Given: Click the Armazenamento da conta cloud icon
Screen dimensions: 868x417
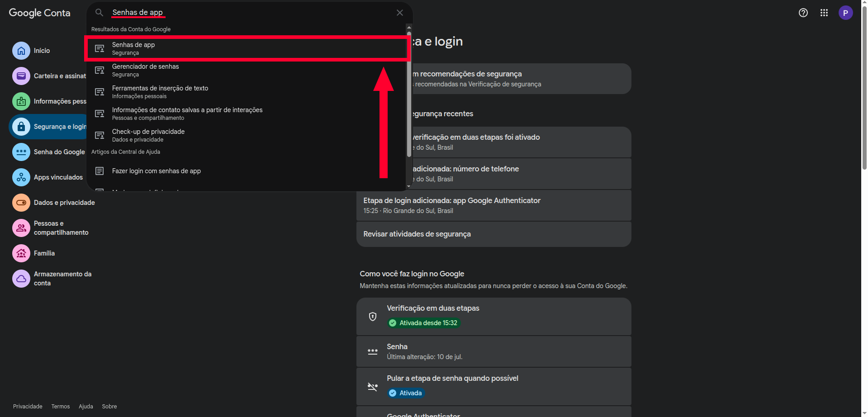Looking at the screenshot, I should [21, 279].
